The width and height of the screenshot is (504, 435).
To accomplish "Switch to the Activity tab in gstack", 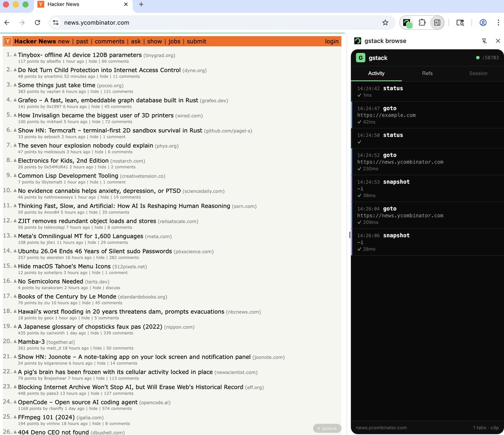I will point(376,73).
